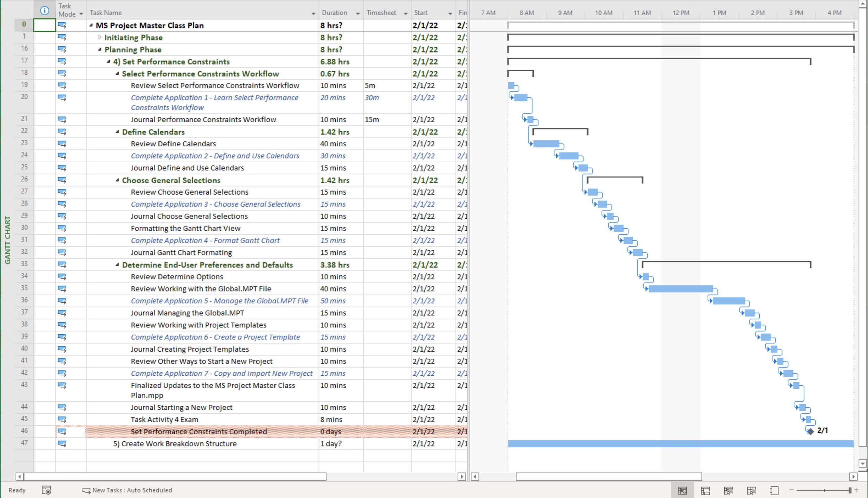
Task: Collapse the Planning Phase summary task
Action: pyautogui.click(x=100, y=49)
